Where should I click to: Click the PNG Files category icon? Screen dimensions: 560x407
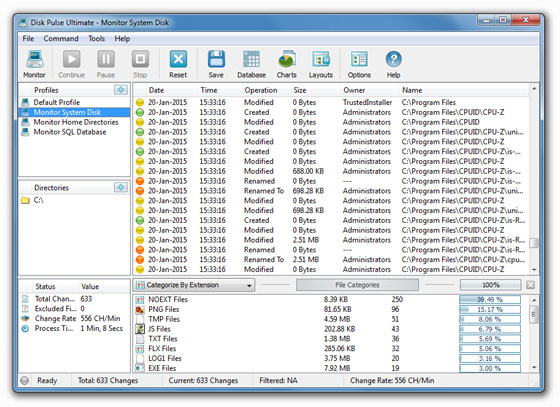(140, 310)
